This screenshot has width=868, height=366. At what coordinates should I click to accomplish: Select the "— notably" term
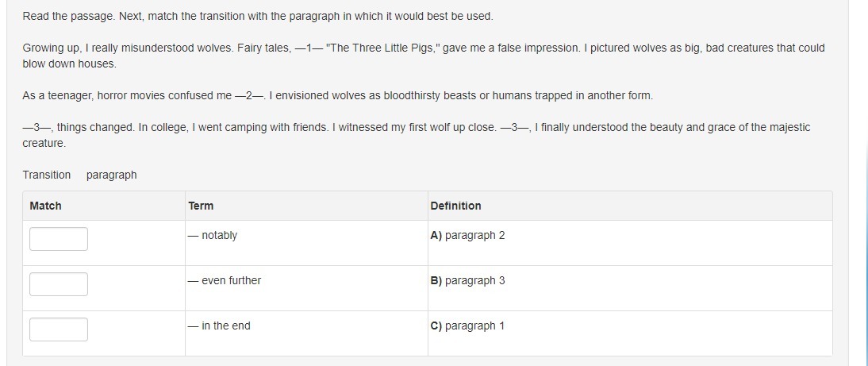213,235
